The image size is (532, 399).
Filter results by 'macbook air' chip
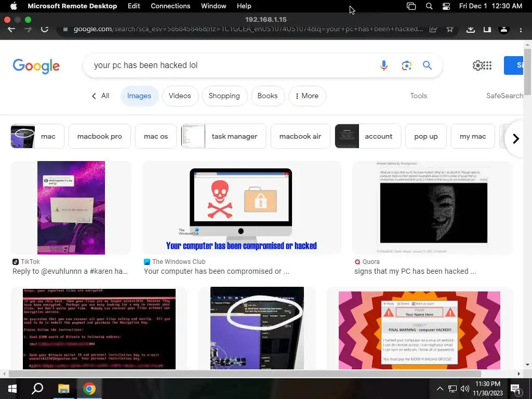300,137
